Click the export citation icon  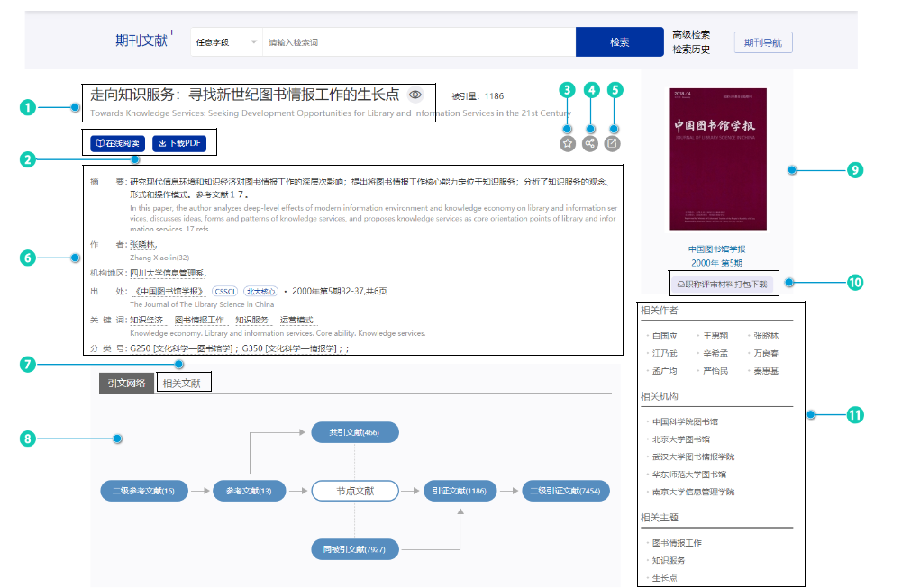[613, 142]
